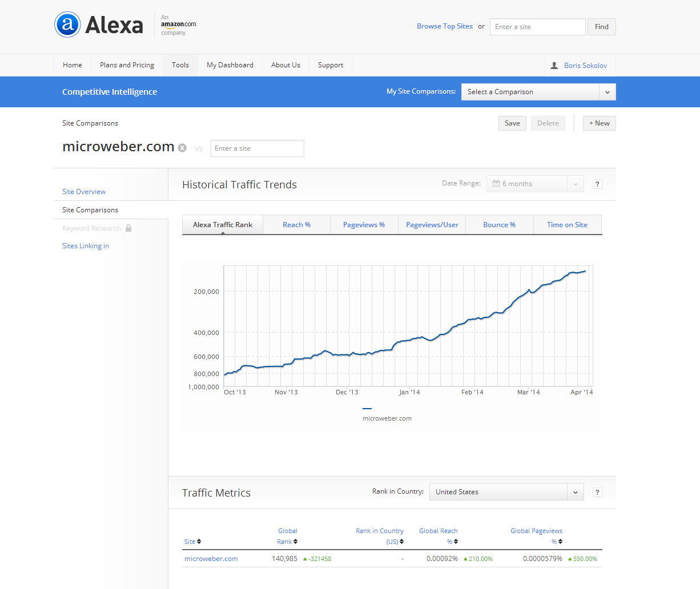Open the Support menu item
Screen dimensions: 700x589
(331, 65)
